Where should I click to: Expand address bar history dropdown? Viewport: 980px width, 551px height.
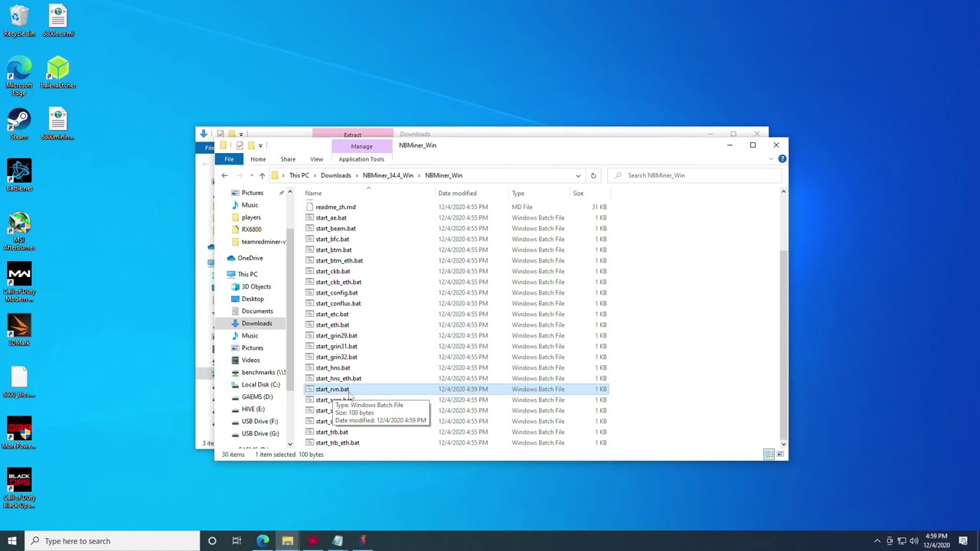tap(578, 175)
